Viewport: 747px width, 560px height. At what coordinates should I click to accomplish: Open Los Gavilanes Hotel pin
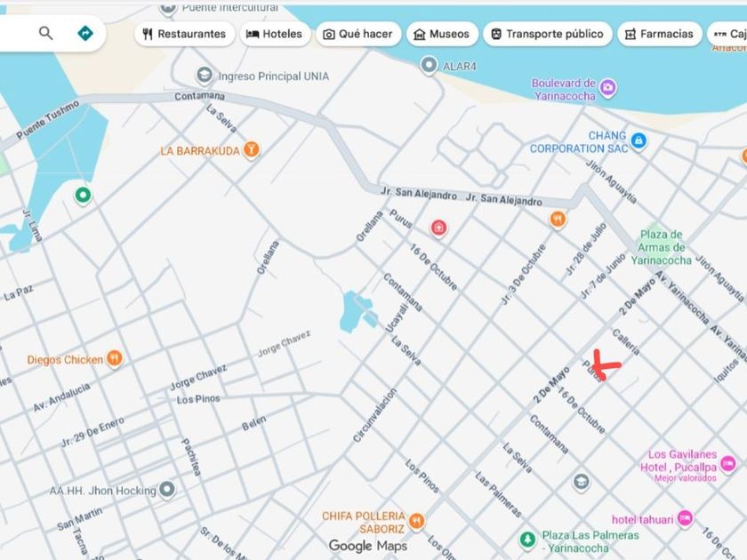coord(727,463)
